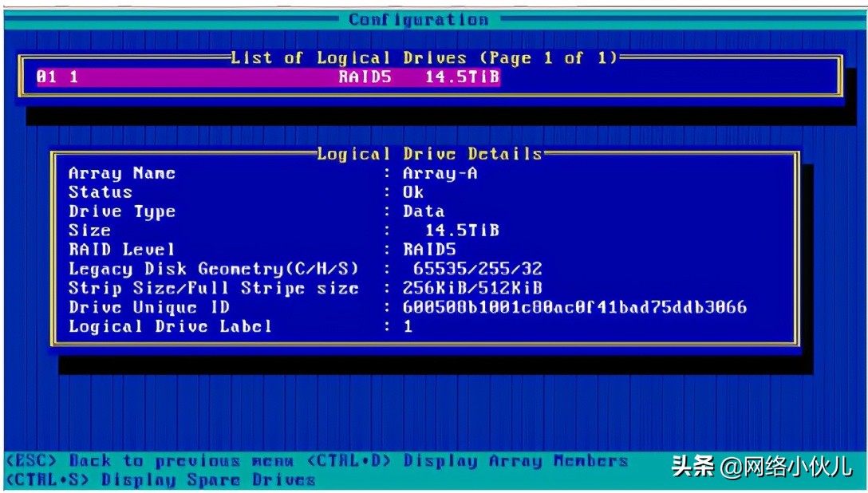Screen dimensions: 868x493
Task: Click the Status label
Action: (x=101, y=192)
